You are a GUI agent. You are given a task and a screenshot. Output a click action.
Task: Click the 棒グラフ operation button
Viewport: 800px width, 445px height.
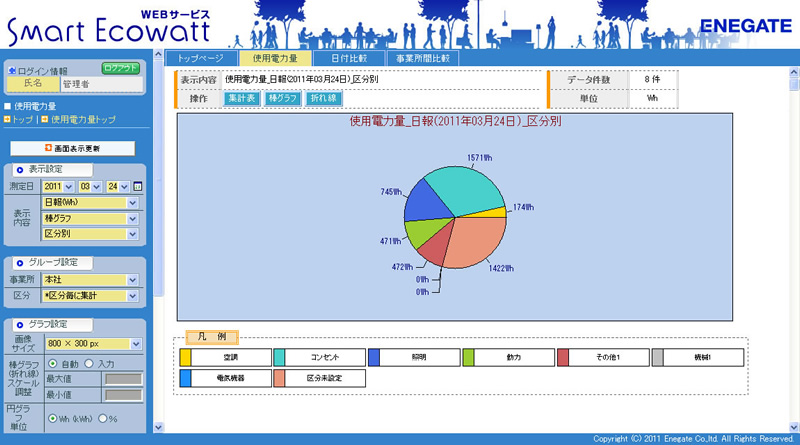(283, 98)
